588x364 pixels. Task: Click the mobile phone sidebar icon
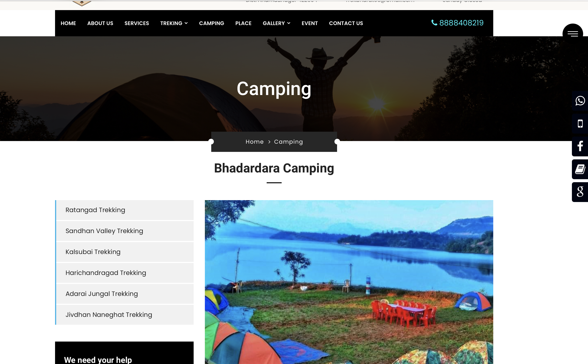click(580, 123)
